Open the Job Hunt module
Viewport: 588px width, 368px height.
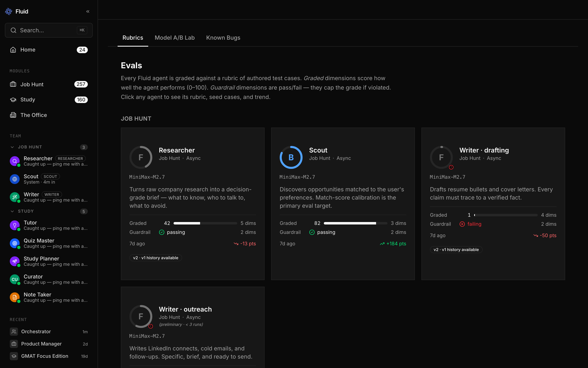tap(49, 84)
